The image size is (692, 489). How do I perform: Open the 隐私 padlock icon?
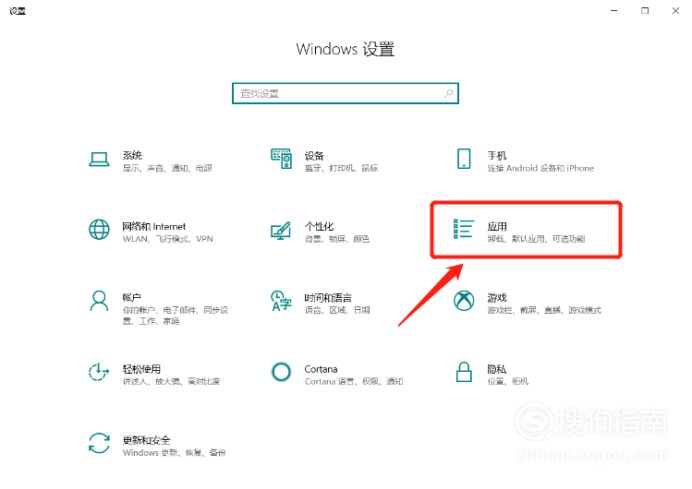[464, 372]
